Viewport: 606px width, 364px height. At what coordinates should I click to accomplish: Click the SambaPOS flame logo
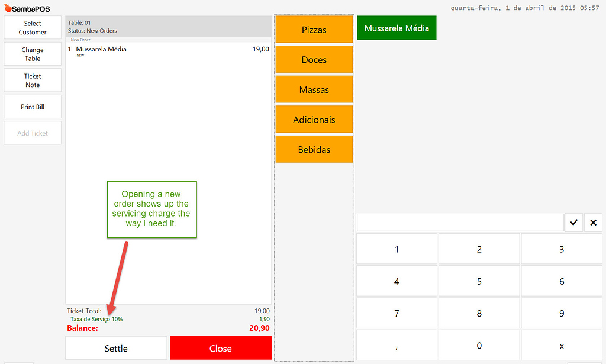pos(7,8)
